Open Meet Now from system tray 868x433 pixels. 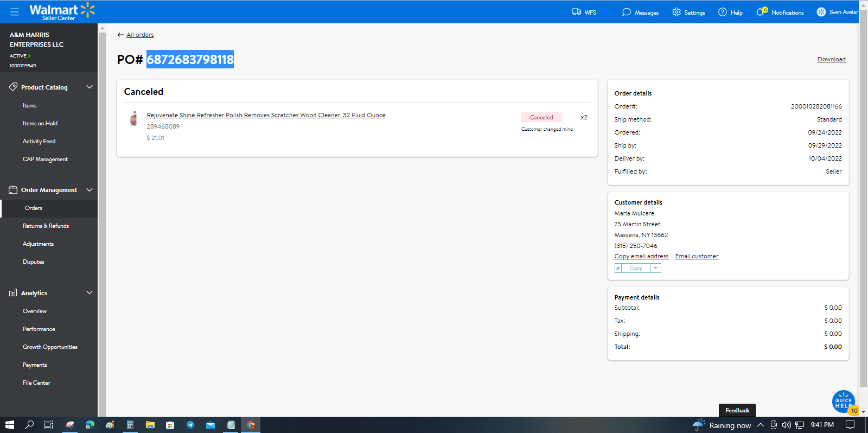[774, 425]
